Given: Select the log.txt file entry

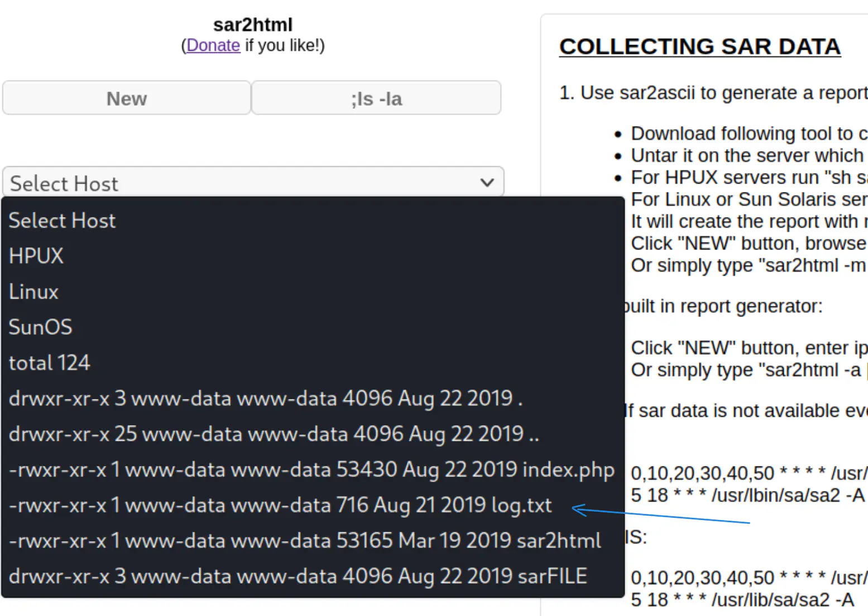Looking at the screenshot, I should pyautogui.click(x=280, y=506).
